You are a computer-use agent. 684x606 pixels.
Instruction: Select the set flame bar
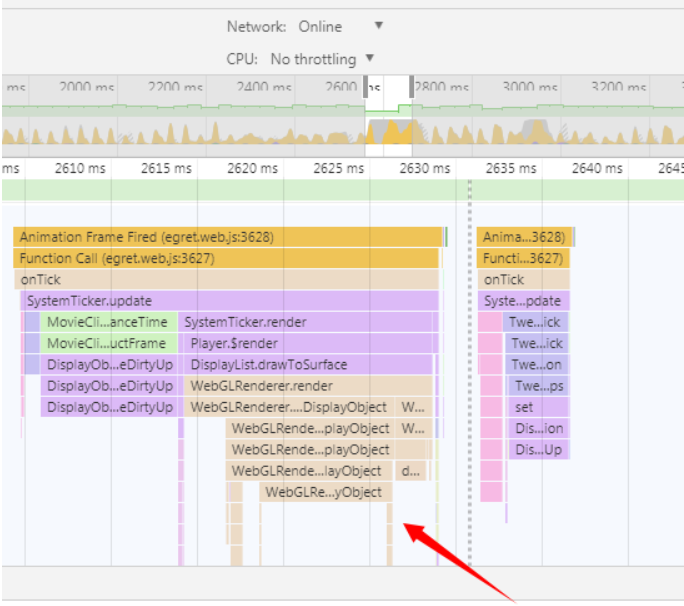point(539,407)
